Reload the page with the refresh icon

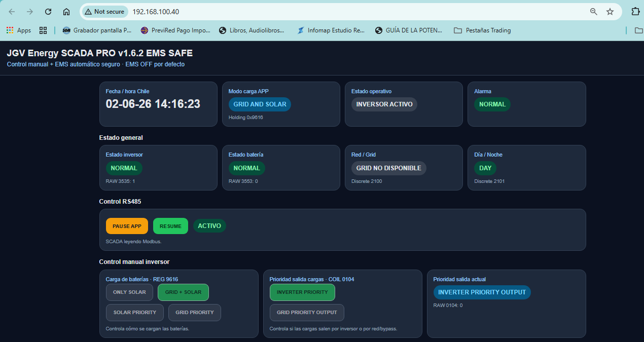point(48,12)
